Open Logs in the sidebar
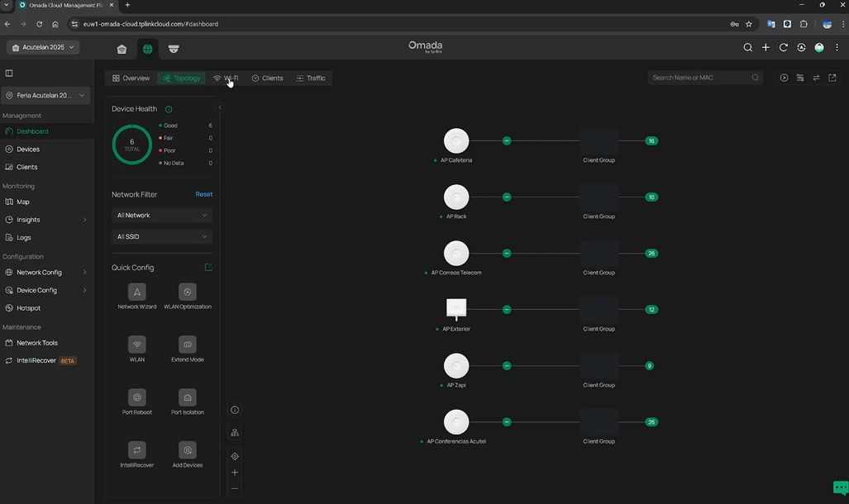Screen dimensions: 849x504 coord(24,237)
